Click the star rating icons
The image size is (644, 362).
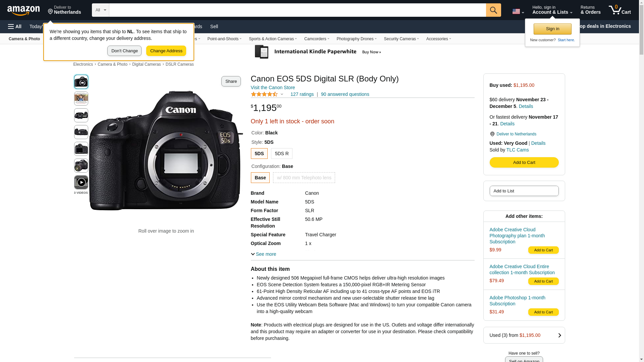(264, 95)
